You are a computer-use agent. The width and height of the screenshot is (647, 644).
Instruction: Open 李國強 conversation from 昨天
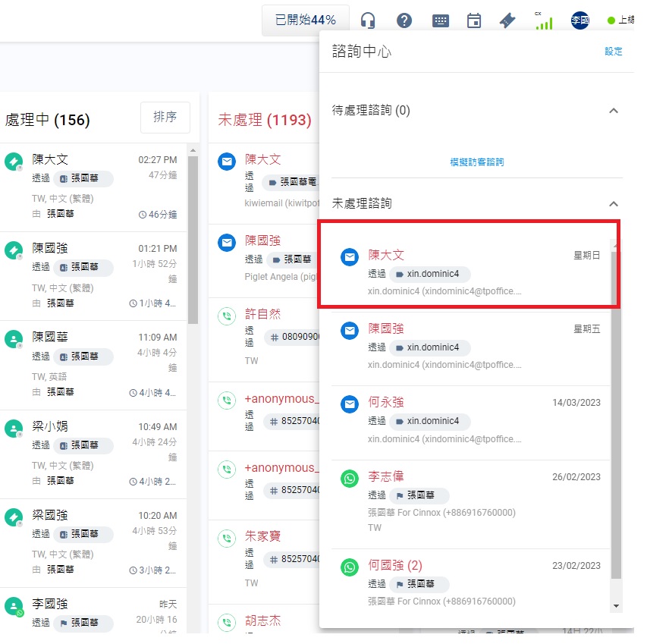[93, 611]
